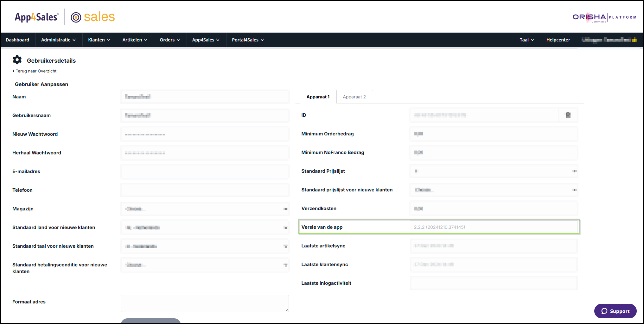Click the Laatste inlogactiviteit field
This screenshot has height=324, width=644.
coord(494,283)
